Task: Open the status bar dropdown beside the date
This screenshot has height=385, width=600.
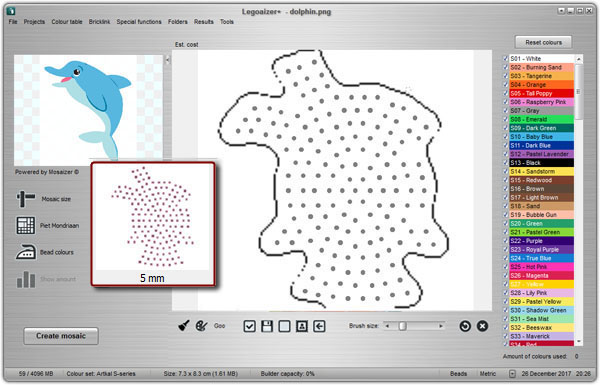Action: [512, 374]
